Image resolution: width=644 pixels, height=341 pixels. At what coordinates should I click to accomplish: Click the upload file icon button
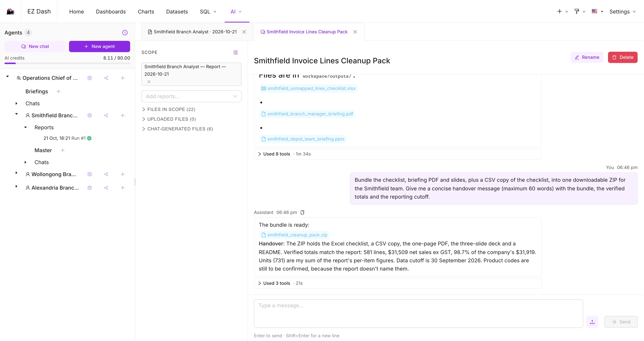pyautogui.click(x=592, y=322)
